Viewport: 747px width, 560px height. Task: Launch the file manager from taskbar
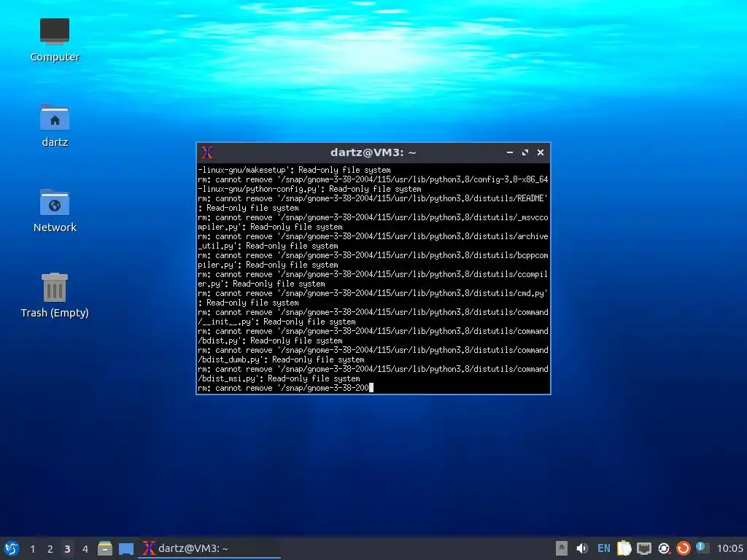(105, 548)
